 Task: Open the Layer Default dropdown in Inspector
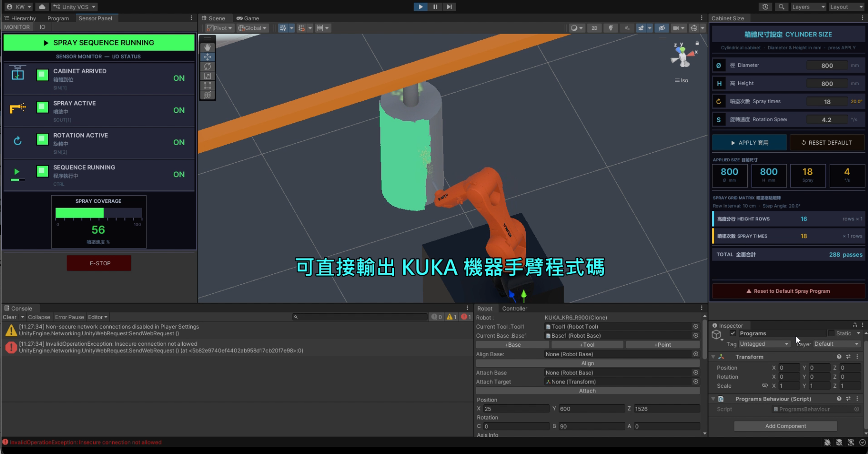pos(836,344)
